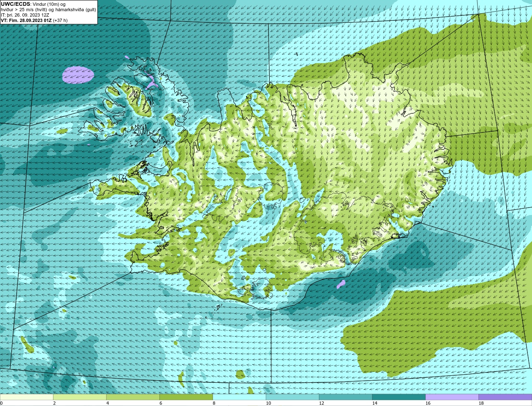Click the '12' label on the wind scale
This screenshot has width=532, height=406.
pos(322,403)
